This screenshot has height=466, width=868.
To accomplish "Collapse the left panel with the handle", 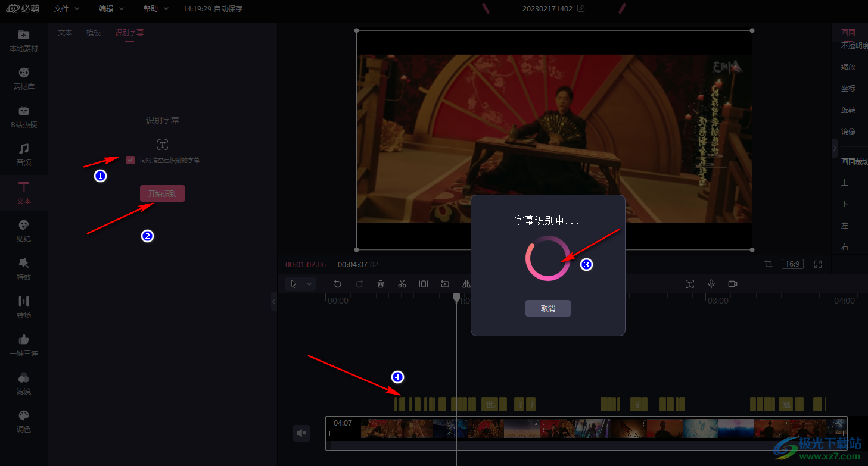I will click(274, 302).
